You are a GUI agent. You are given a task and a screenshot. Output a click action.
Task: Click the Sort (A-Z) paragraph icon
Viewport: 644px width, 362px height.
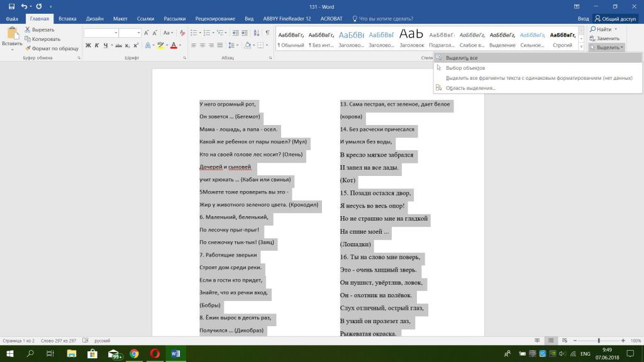tap(255, 33)
